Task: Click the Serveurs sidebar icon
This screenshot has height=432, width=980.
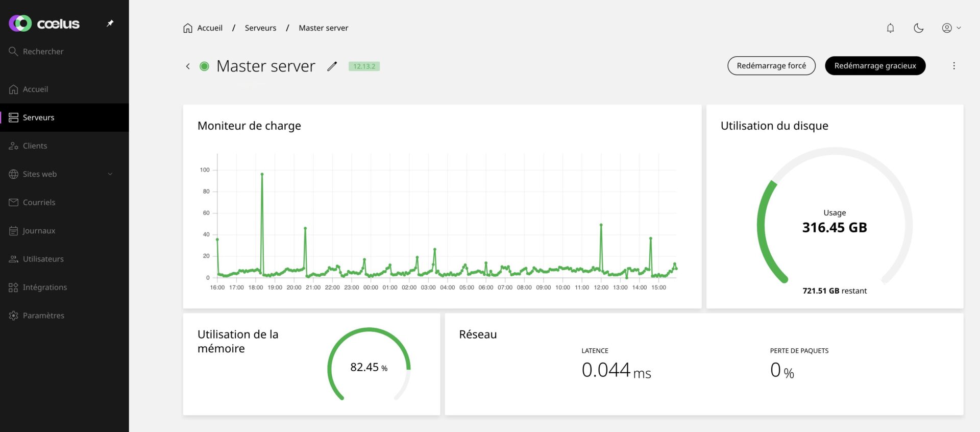Action: tap(14, 117)
